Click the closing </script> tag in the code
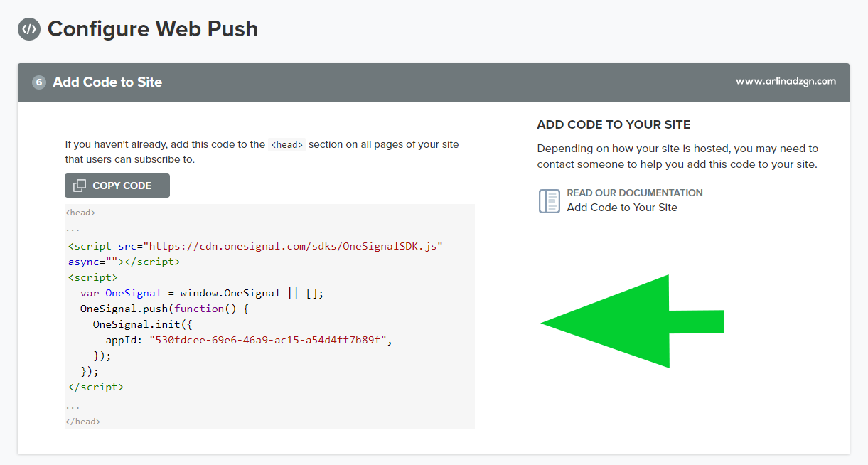 tap(96, 387)
